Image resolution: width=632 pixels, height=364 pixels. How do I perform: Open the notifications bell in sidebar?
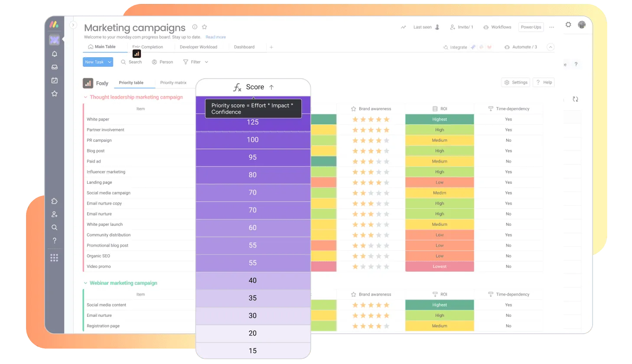click(54, 54)
